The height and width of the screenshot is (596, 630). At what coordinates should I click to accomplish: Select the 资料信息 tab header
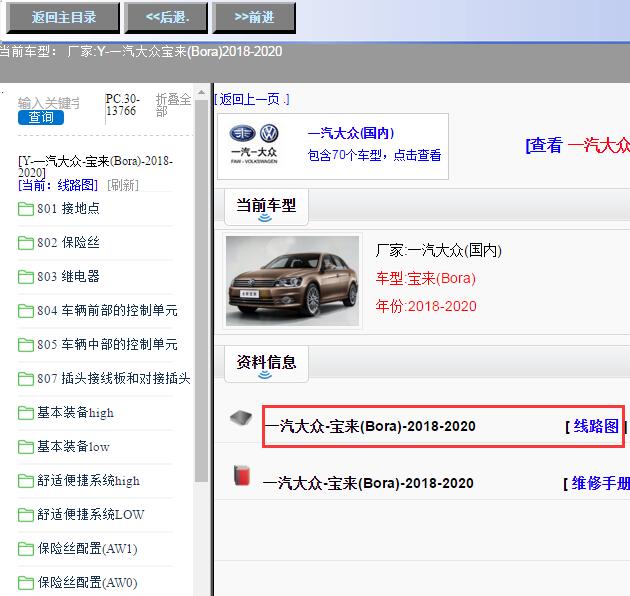[x=266, y=364]
